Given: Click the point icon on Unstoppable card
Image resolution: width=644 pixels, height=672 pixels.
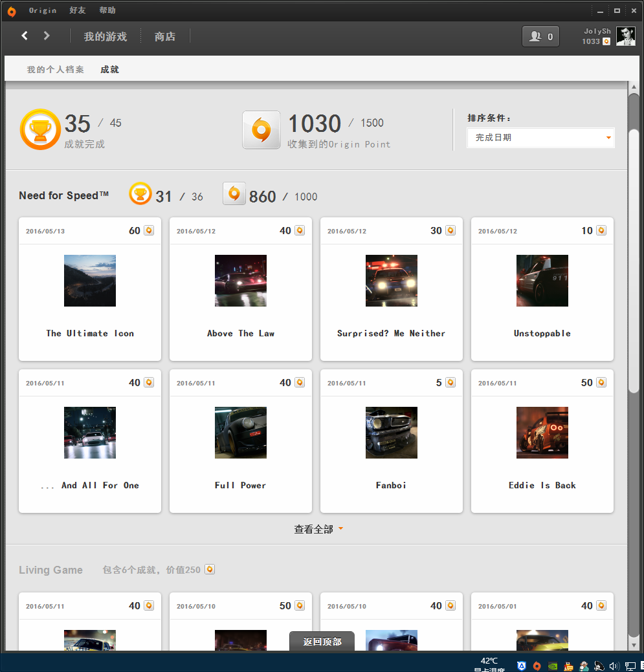Looking at the screenshot, I should [x=601, y=230].
